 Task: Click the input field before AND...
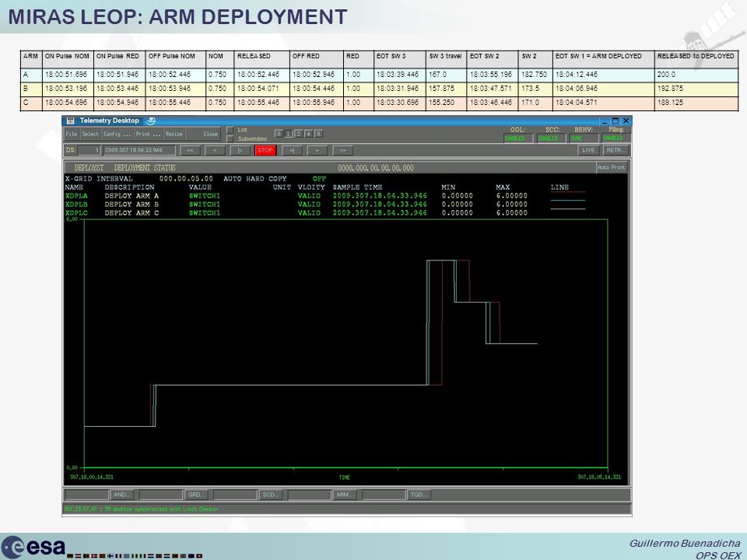[x=87, y=495]
